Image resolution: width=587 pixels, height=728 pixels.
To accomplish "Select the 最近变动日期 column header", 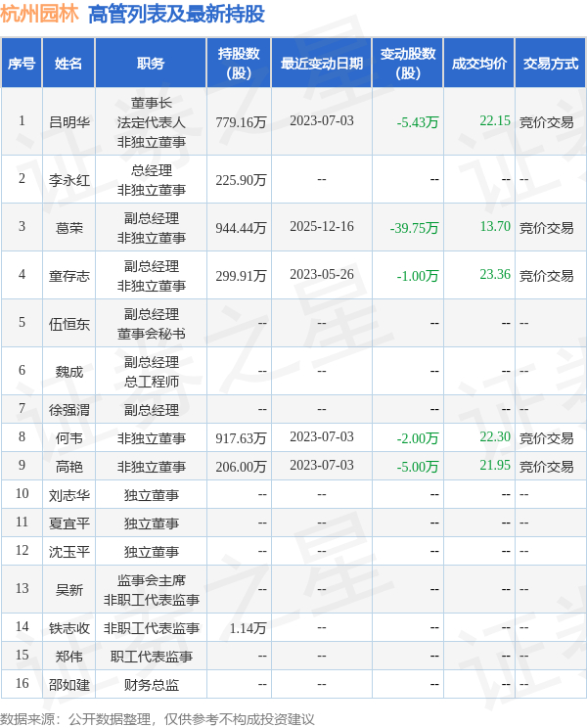I will (322, 64).
